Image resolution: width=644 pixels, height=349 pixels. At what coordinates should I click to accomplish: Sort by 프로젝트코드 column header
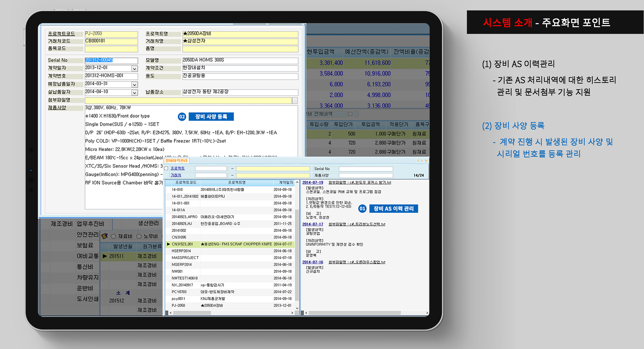click(186, 183)
